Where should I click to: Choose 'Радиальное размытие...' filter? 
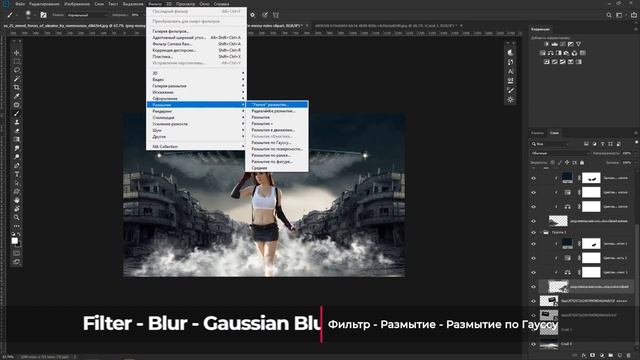coord(277,111)
